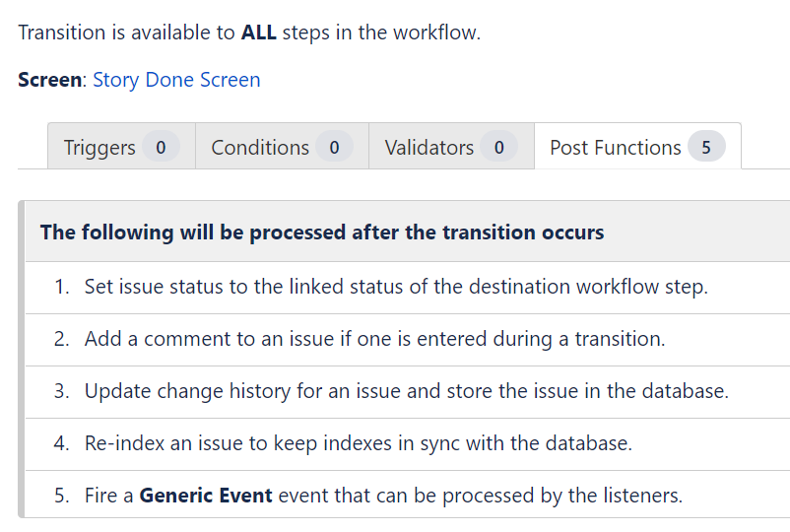Click the bold ALL word in description
Image resolution: width=790 pixels, height=532 pixels.
coord(258,33)
